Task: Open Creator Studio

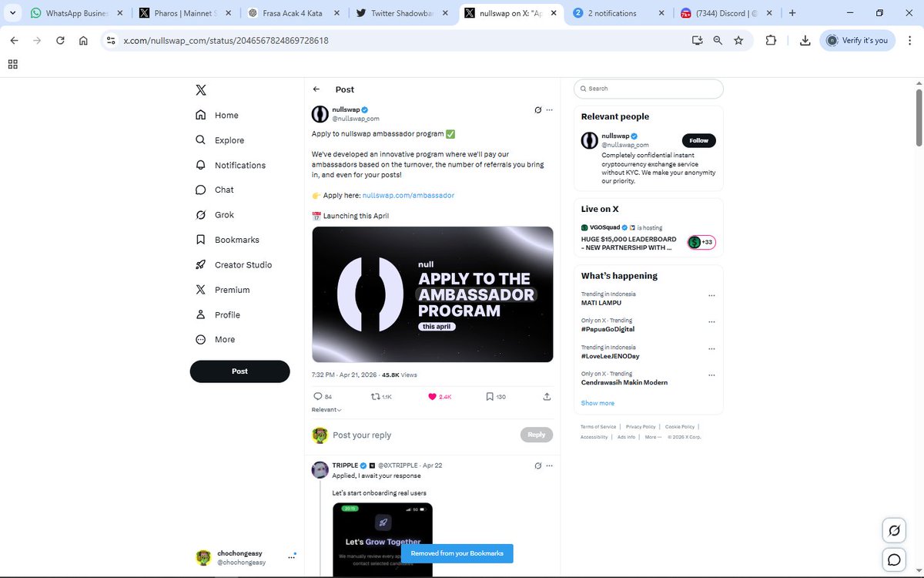Action: coord(242,264)
